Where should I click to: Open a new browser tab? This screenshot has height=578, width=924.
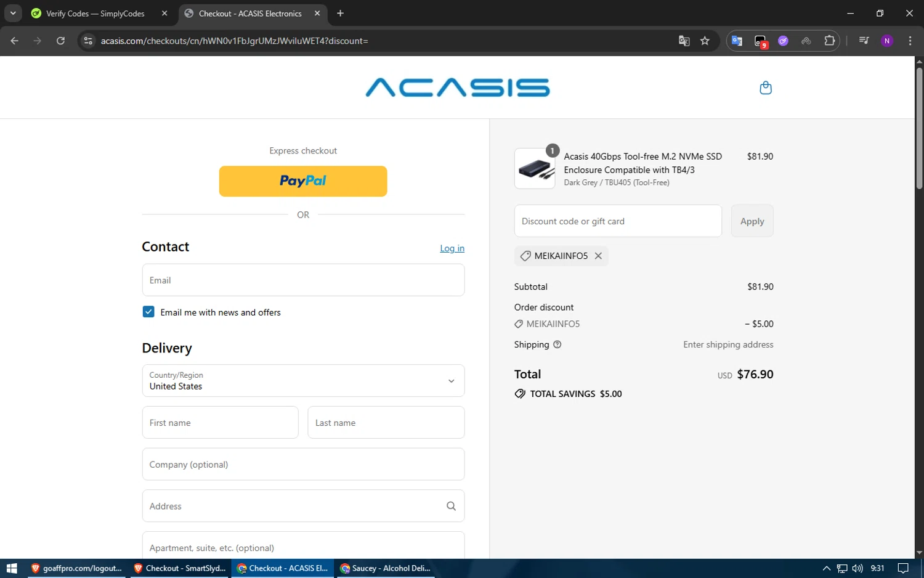[340, 13]
